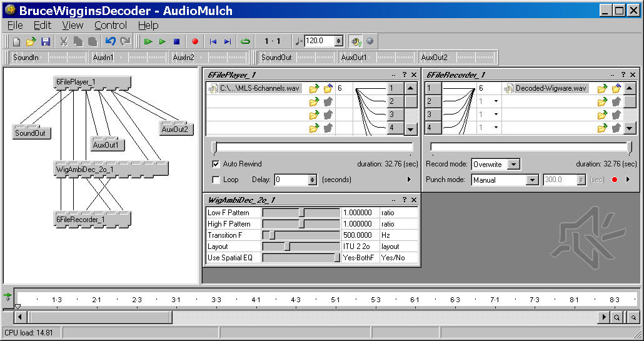
Task: Select the 6FilePlayer_1 node in patch
Action: coord(93,83)
